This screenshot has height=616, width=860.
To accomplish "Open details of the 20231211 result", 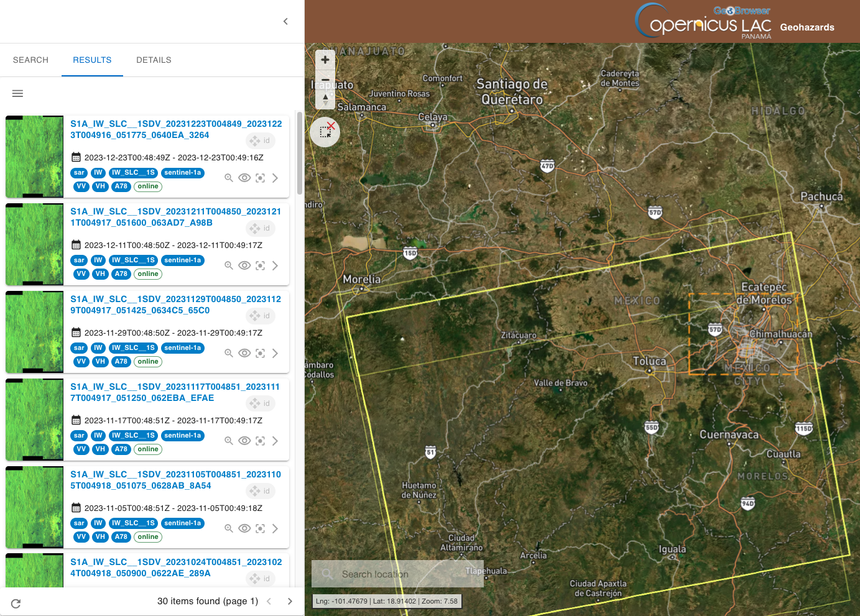I will coord(275,265).
